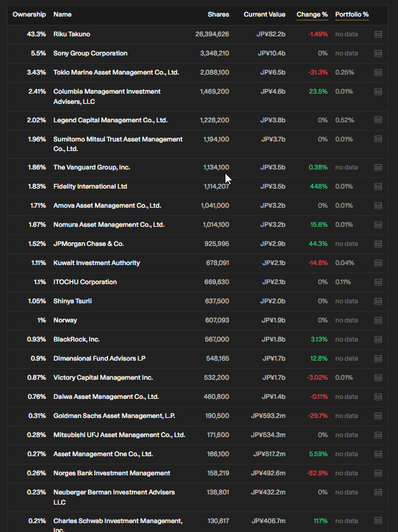Select the 26,394,626 shares value
Screen dimensions: 398x532
click(x=212, y=34)
